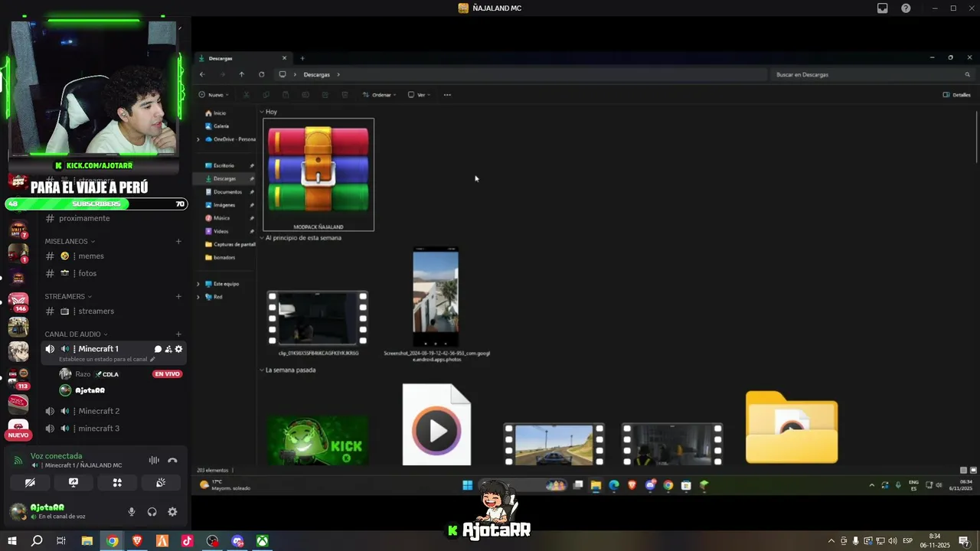Open a new Explorer tab with plus
980x551 pixels.
click(x=302, y=58)
